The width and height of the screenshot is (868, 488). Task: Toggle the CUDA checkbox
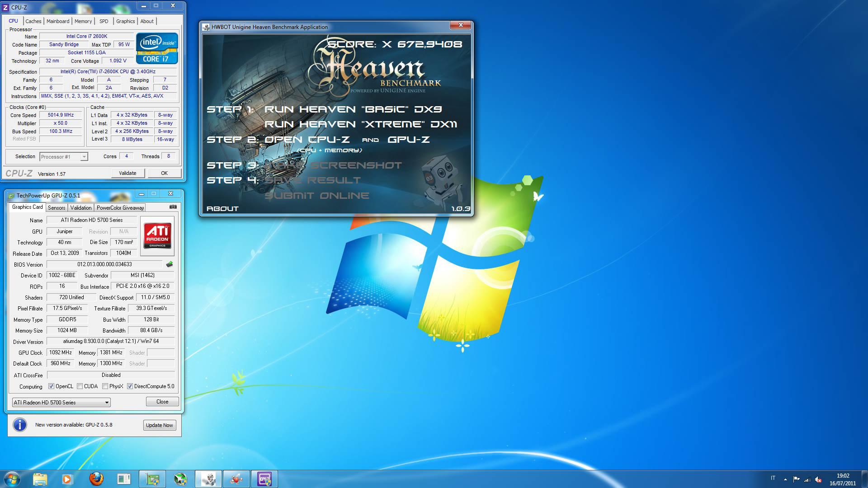click(80, 386)
